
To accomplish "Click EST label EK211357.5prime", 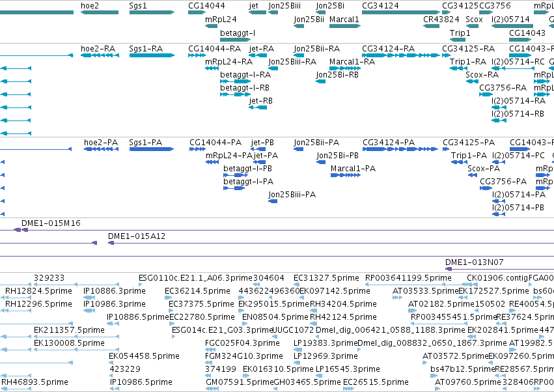I will (69, 329).
